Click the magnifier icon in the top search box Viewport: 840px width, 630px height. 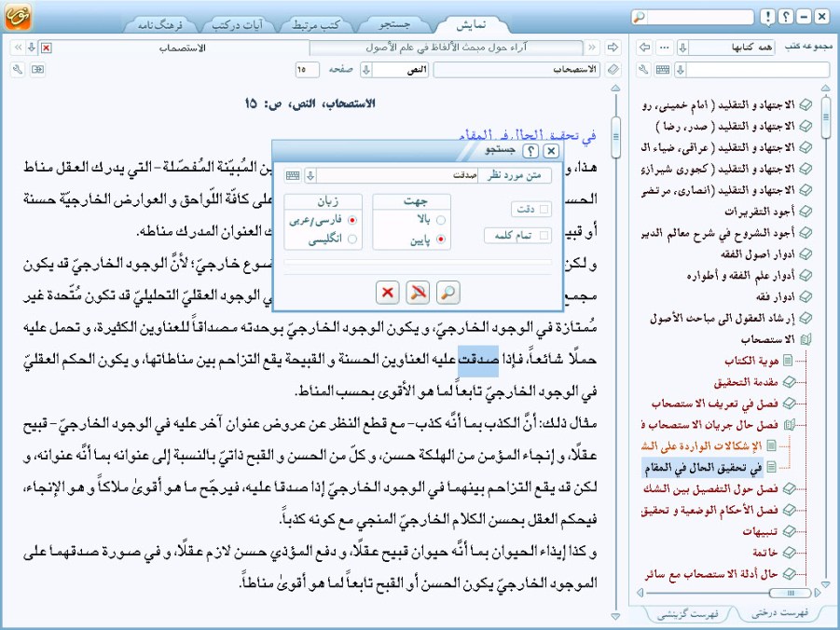click(x=640, y=17)
